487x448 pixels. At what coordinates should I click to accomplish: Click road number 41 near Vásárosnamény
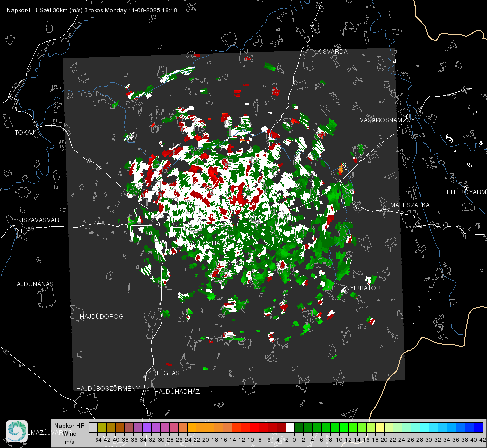point(378,145)
